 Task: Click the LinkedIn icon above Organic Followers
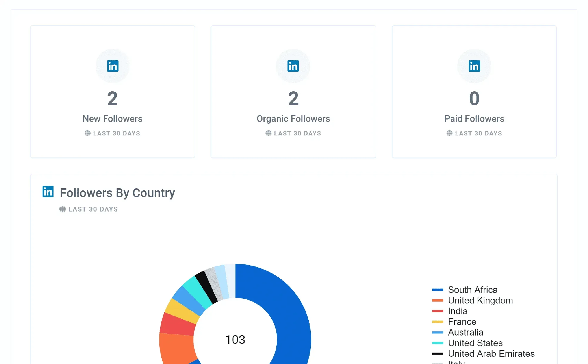(293, 66)
